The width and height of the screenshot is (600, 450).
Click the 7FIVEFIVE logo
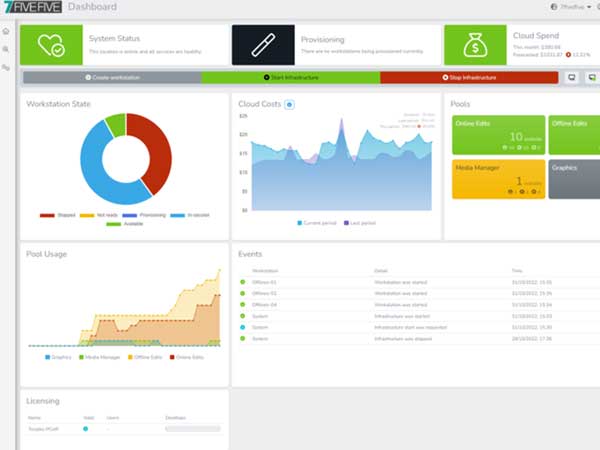(33, 7)
